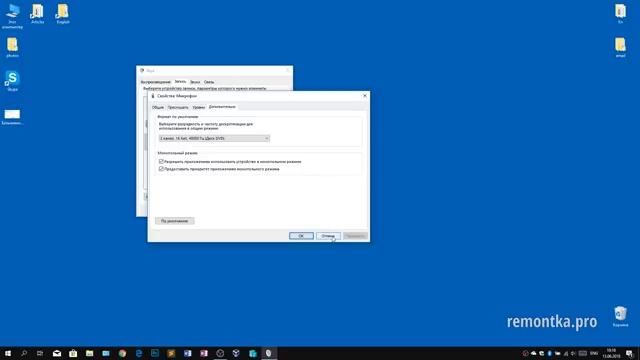The height and width of the screenshot is (360, 640).
Task: Close the Microphone Properties dialog
Action: 365,96
